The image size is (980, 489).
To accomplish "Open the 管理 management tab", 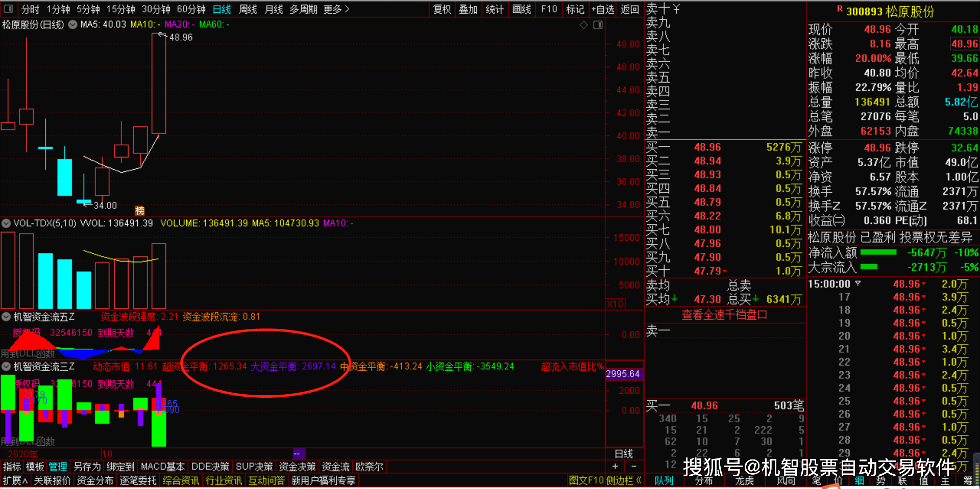I will point(58,467).
